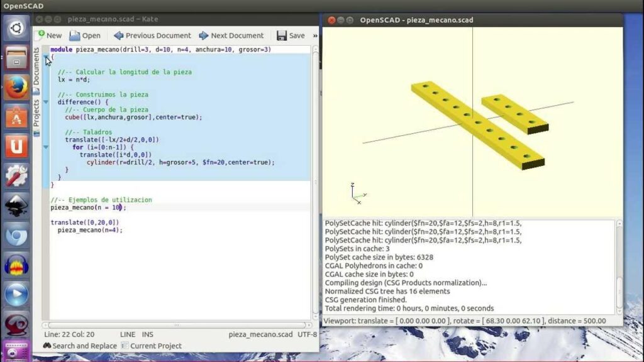The image size is (644, 362).
Task: Expand the toolbar overflow chevron
Action: pos(315,36)
